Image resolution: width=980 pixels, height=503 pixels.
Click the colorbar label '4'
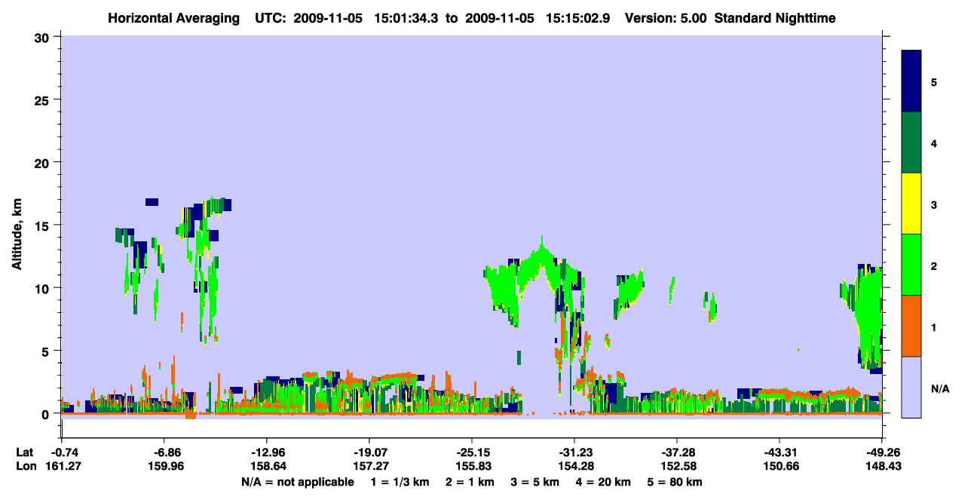(x=933, y=143)
